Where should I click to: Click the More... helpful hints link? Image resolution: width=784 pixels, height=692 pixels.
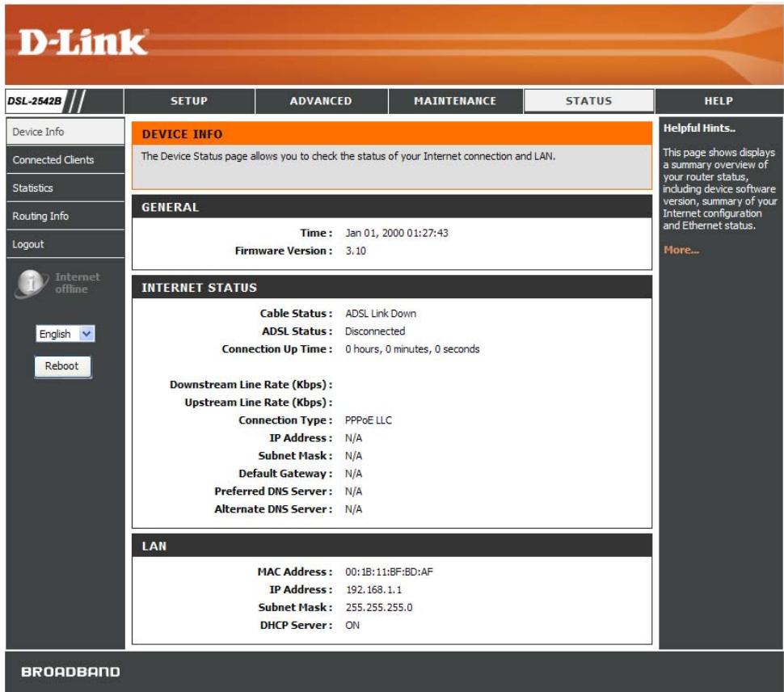(681, 250)
